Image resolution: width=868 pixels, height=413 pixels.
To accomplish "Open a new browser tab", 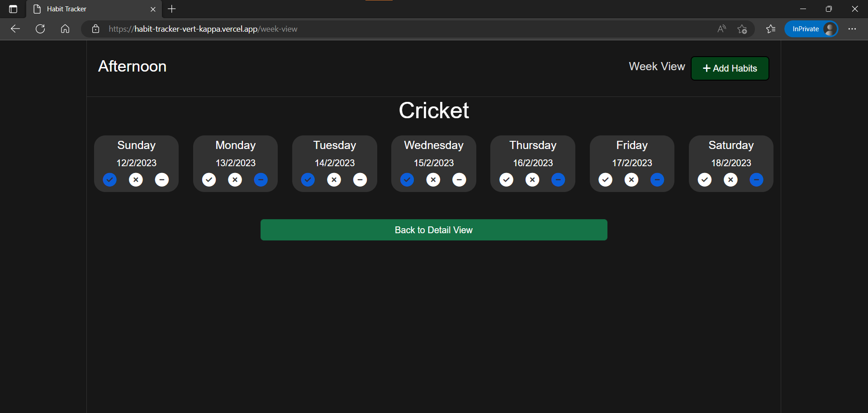I will click(171, 9).
